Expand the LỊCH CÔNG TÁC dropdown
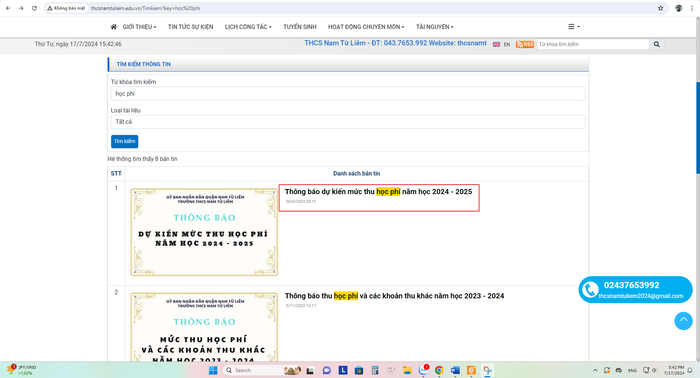 (x=248, y=27)
